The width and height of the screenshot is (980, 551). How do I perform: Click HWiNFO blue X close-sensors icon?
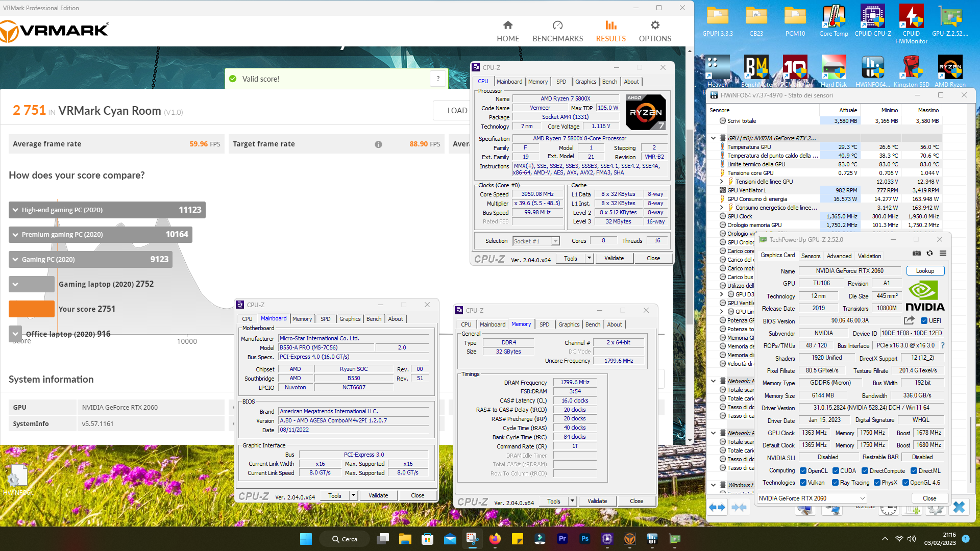(959, 507)
